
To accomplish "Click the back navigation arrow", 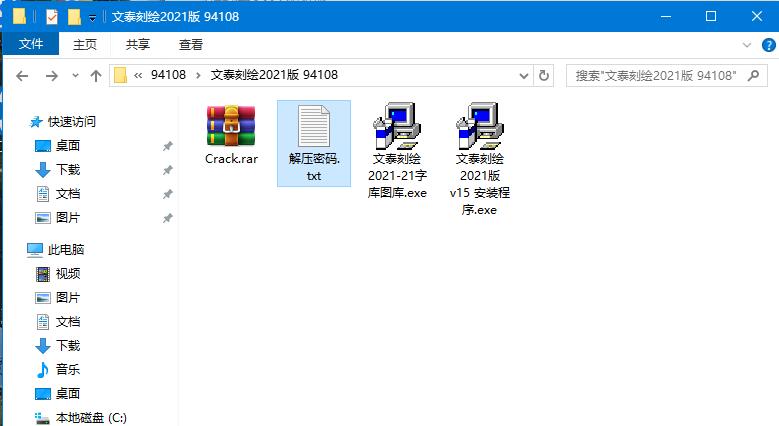I will (22, 76).
